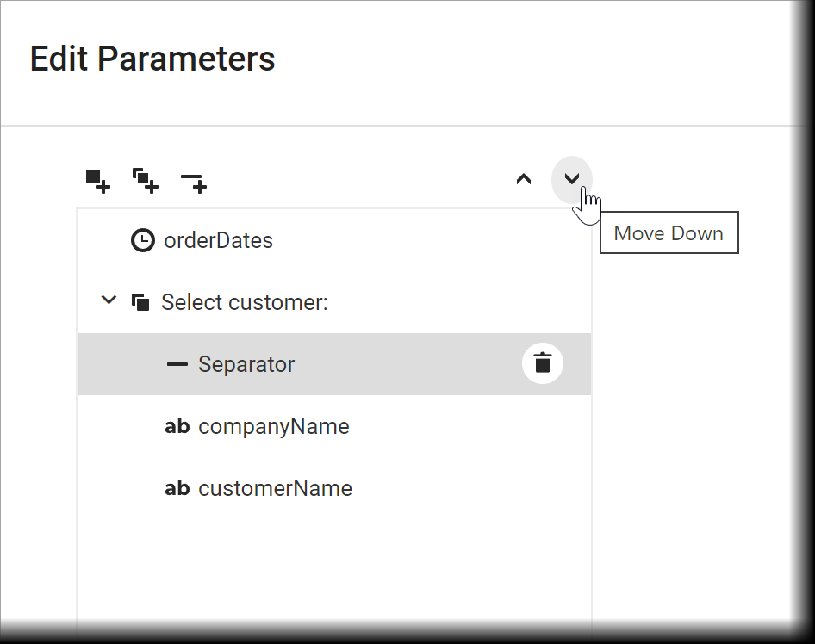Click the Edit Parameters heading
Screen dimensions: 815x644
tap(152, 59)
